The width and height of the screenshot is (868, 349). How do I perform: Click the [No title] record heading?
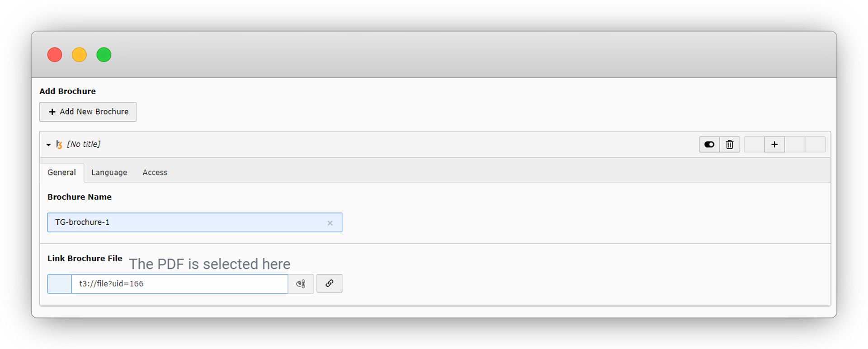coord(84,144)
